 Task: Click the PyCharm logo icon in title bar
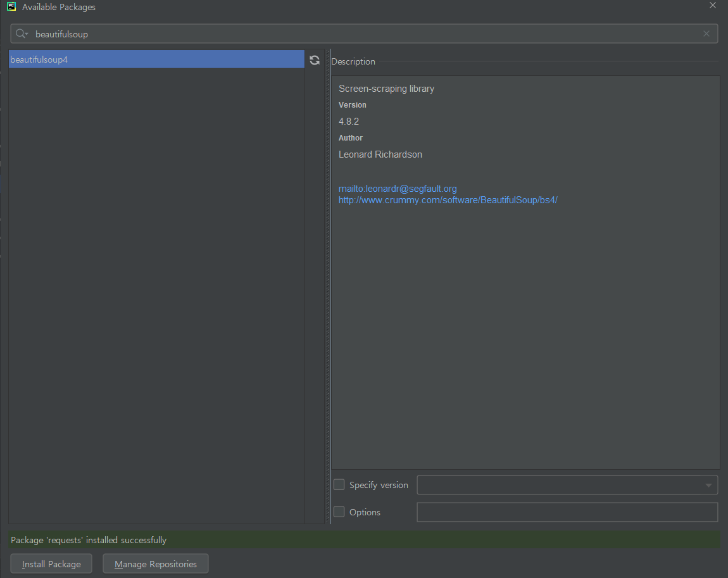point(11,6)
